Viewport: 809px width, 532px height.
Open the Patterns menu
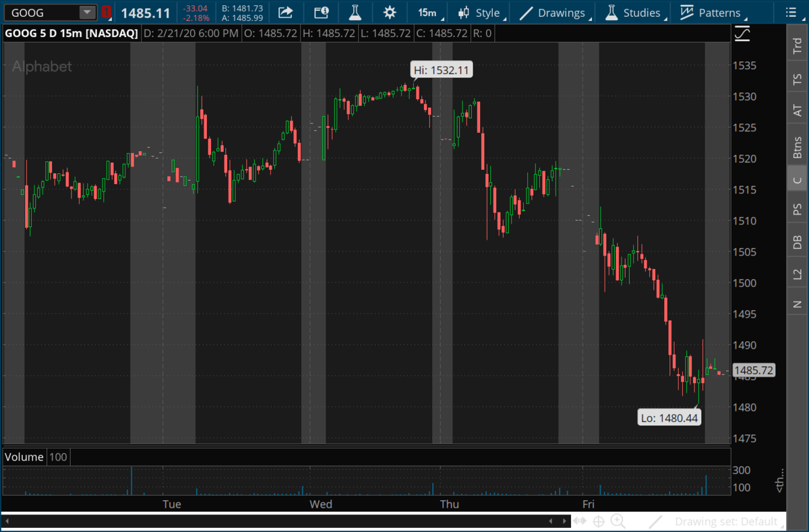tap(713, 12)
